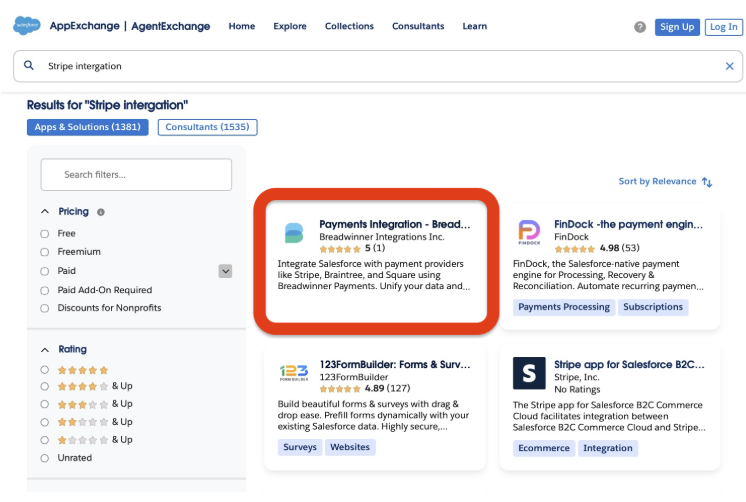
Task: Expand the Paid option dropdown arrow
Action: pyautogui.click(x=225, y=271)
